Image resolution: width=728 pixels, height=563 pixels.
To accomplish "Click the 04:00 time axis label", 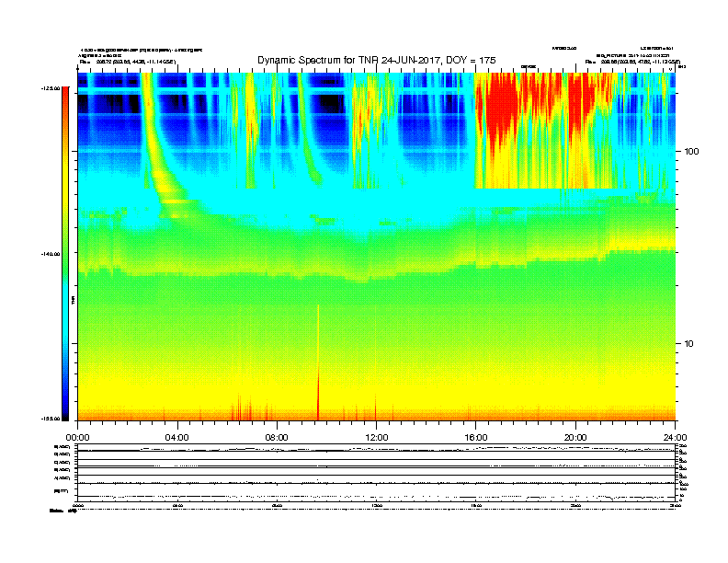I will point(177,438).
